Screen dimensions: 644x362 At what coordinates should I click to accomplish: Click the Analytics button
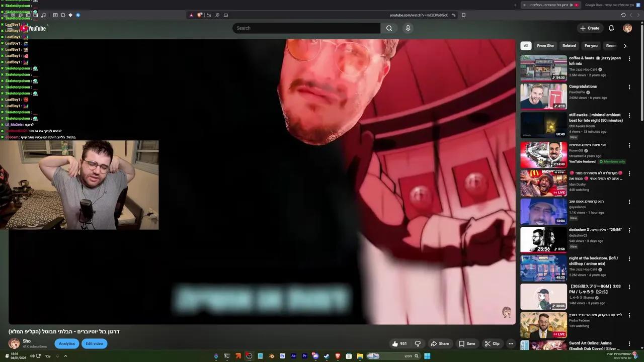66,344
